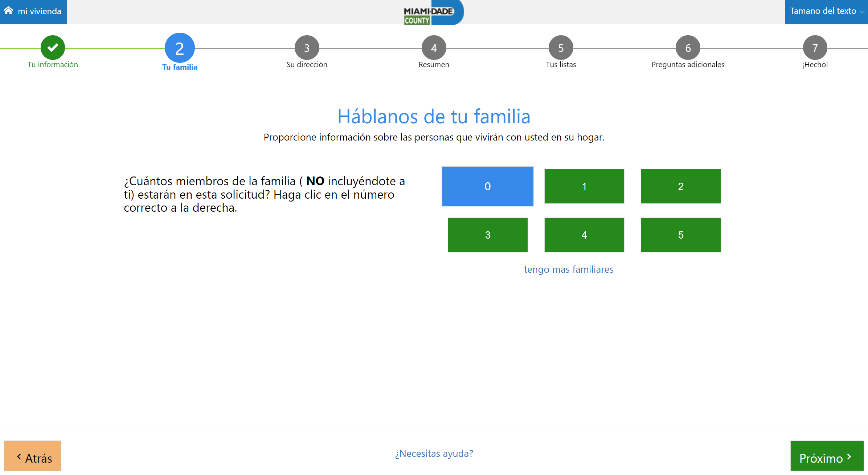
Task: Open the Tamano del texto dropdown
Action: click(826, 12)
